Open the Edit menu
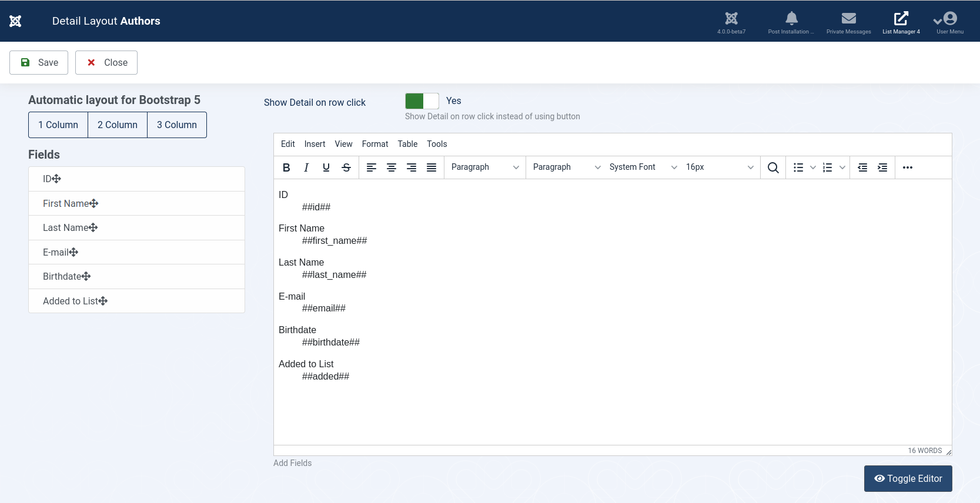 point(288,144)
